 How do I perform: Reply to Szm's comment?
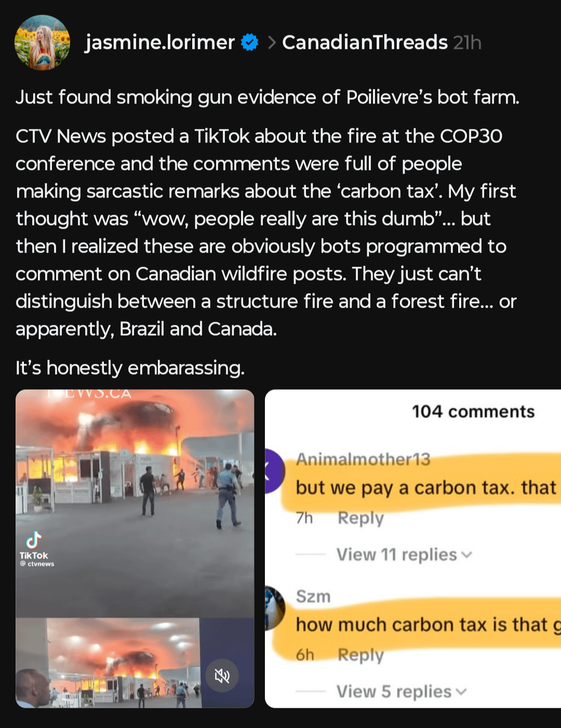click(360, 655)
